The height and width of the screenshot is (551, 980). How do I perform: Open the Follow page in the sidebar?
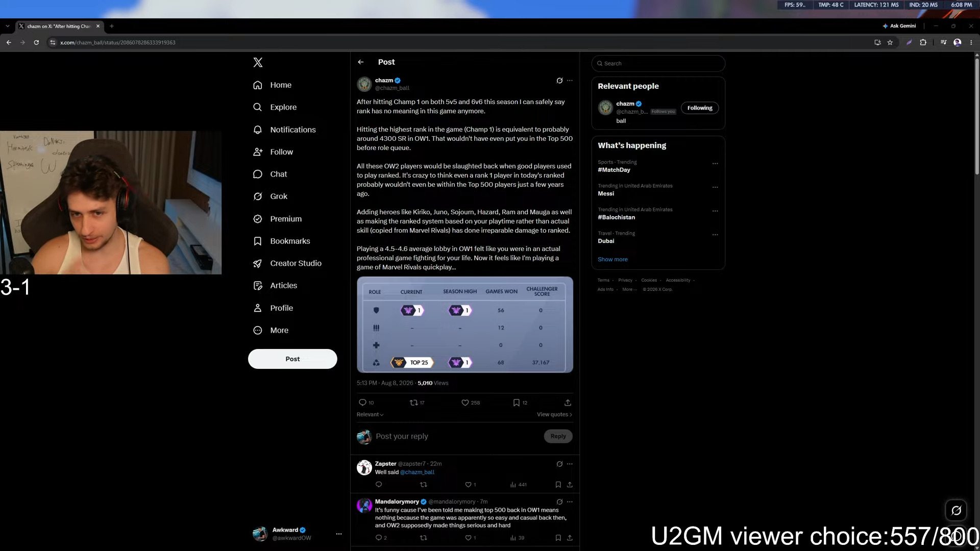click(273, 152)
